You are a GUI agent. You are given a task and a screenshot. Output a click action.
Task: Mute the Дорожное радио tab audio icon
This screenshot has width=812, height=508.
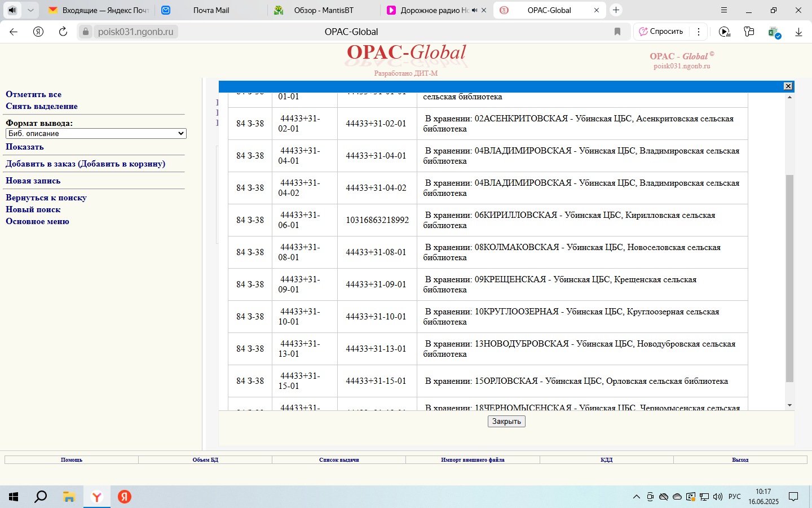[474, 10]
